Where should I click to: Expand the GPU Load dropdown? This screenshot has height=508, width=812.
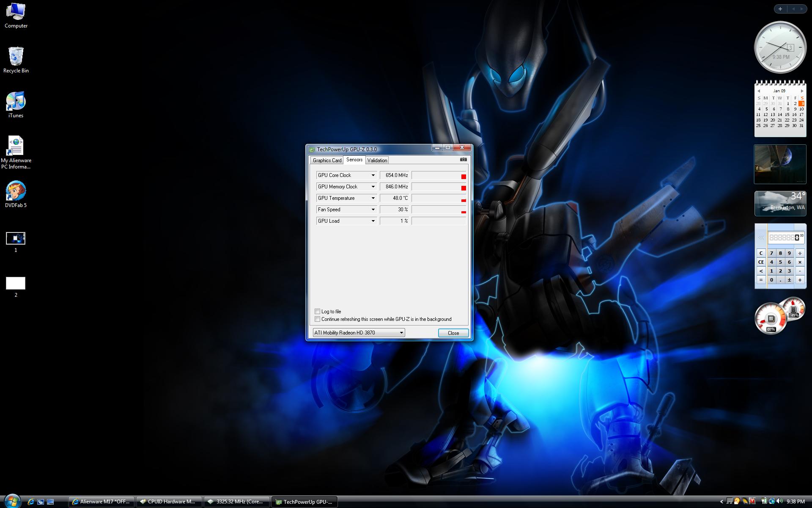pyautogui.click(x=373, y=221)
